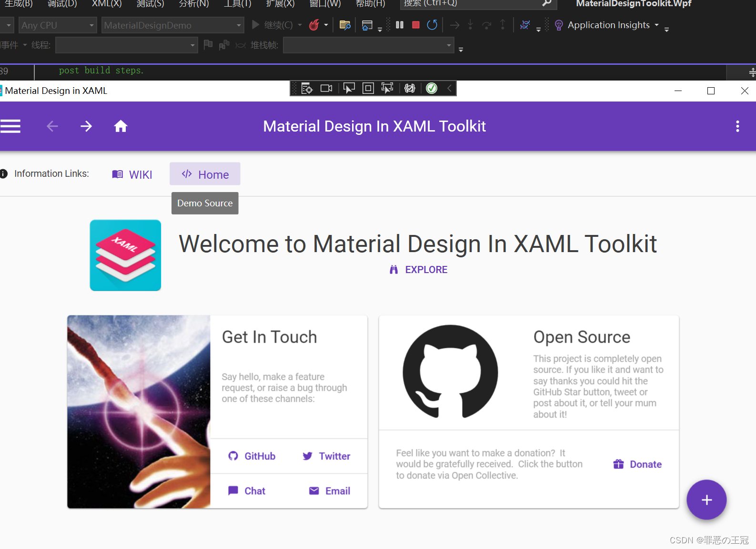The width and height of the screenshot is (756, 549).
Task: Click the Get In Touch card image
Action: [x=139, y=412]
